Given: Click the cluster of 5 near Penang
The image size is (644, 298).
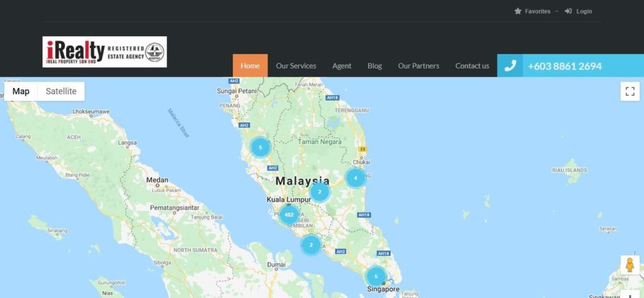Looking at the screenshot, I should tap(260, 147).
